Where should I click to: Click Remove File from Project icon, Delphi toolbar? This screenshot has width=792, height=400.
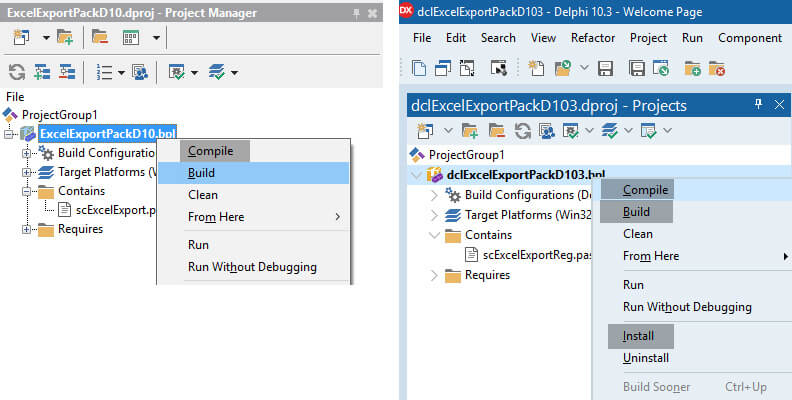tap(717, 68)
